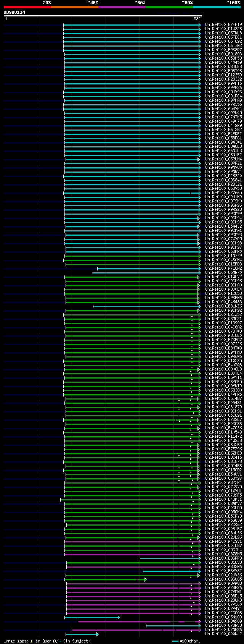
Task: Open the UniRef100_Q6SKR0 label
Action: click(x=223, y=251)
